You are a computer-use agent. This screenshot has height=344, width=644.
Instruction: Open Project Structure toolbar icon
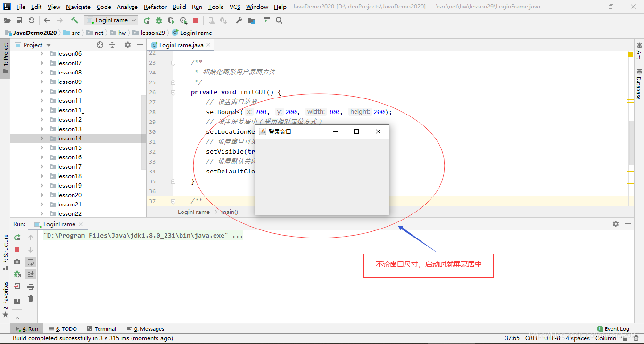click(x=251, y=20)
